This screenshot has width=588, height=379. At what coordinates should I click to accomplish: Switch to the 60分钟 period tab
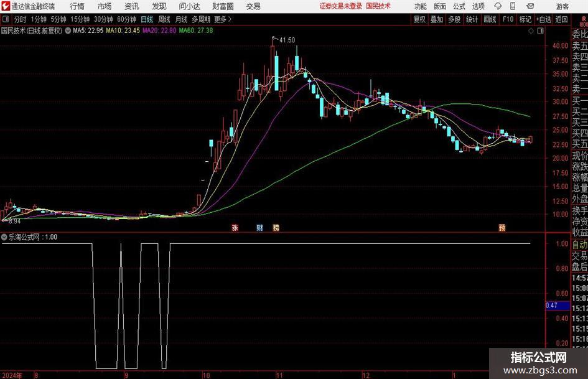[x=126, y=19]
